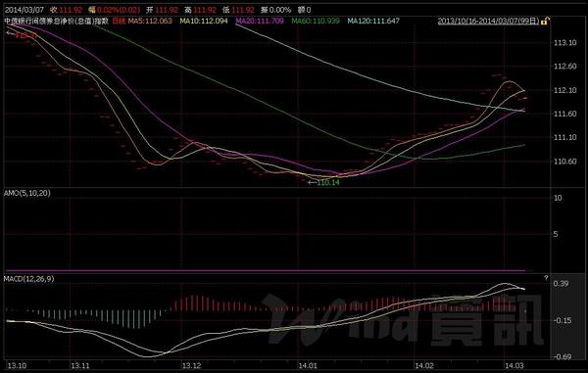588x373 pixels.
Task: Select the 14.02 time axis marker
Action: (423, 365)
